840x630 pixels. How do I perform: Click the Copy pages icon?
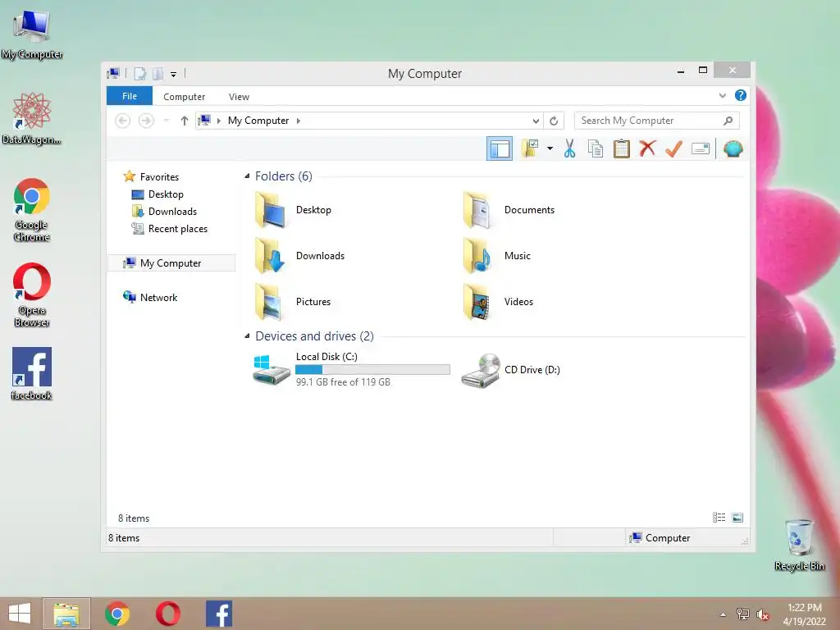coord(596,148)
